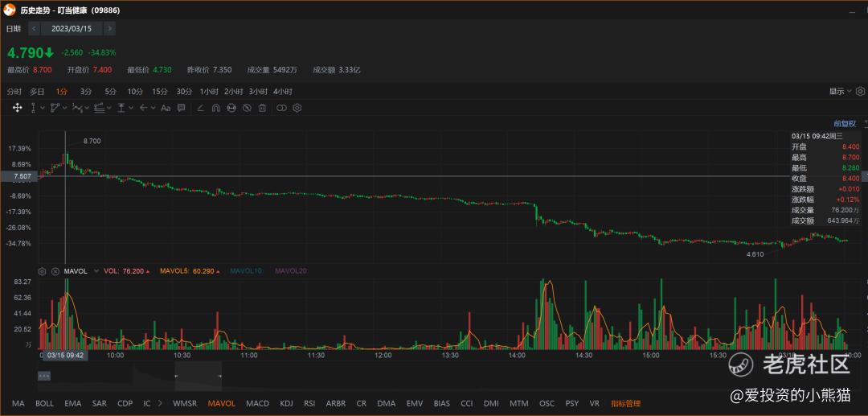Open display settings gear at top right
The image size is (868, 416).
tap(860, 92)
